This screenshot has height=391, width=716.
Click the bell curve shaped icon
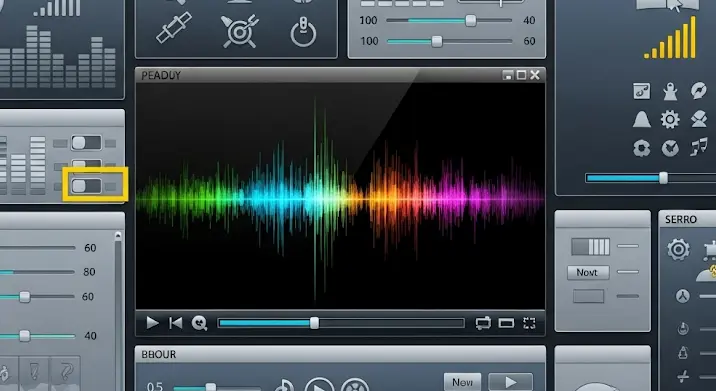pyautogui.click(x=642, y=120)
